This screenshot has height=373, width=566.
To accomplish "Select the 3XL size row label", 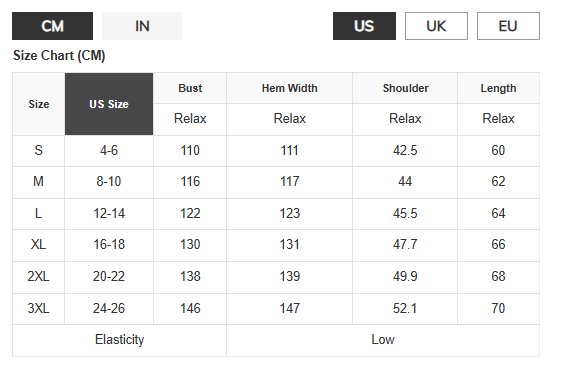I will click(x=39, y=308).
